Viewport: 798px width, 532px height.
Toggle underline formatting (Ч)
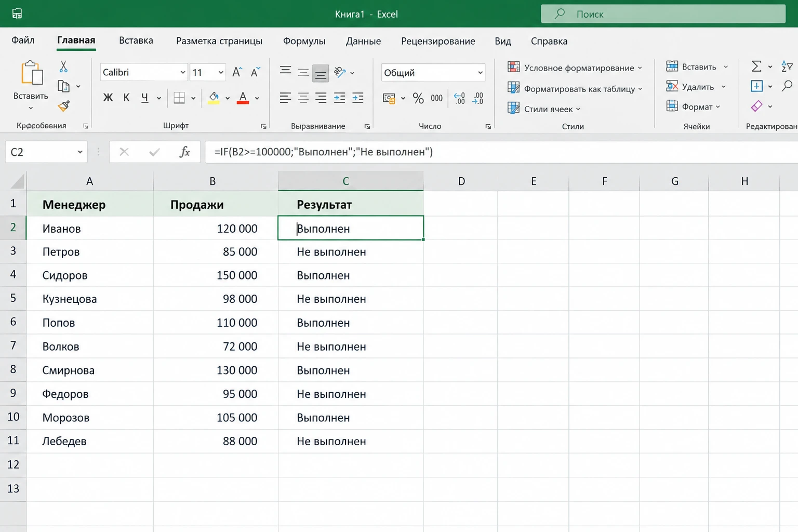tap(144, 98)
